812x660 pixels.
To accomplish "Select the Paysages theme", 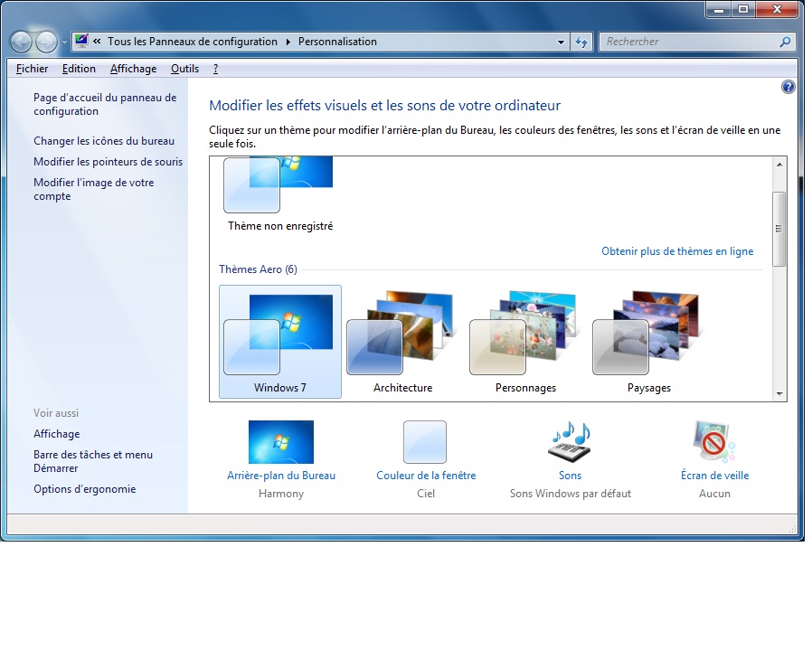I will pyautogui.click(x=649, y=342).
